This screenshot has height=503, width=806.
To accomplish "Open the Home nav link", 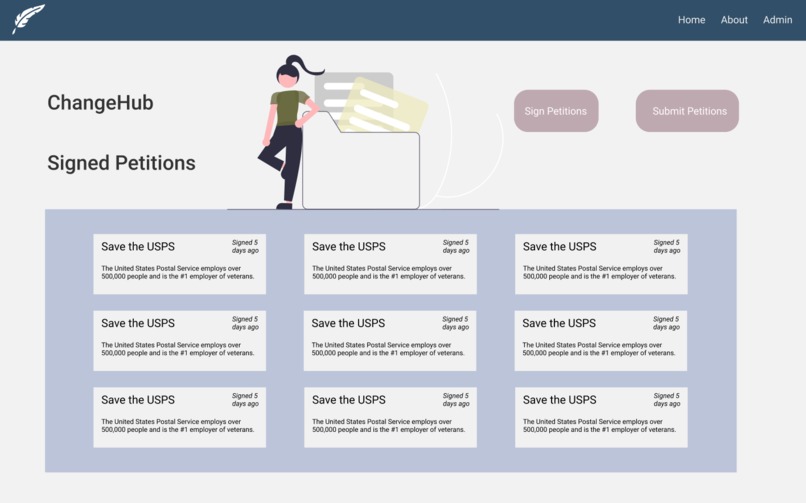I will click(691, 20).
